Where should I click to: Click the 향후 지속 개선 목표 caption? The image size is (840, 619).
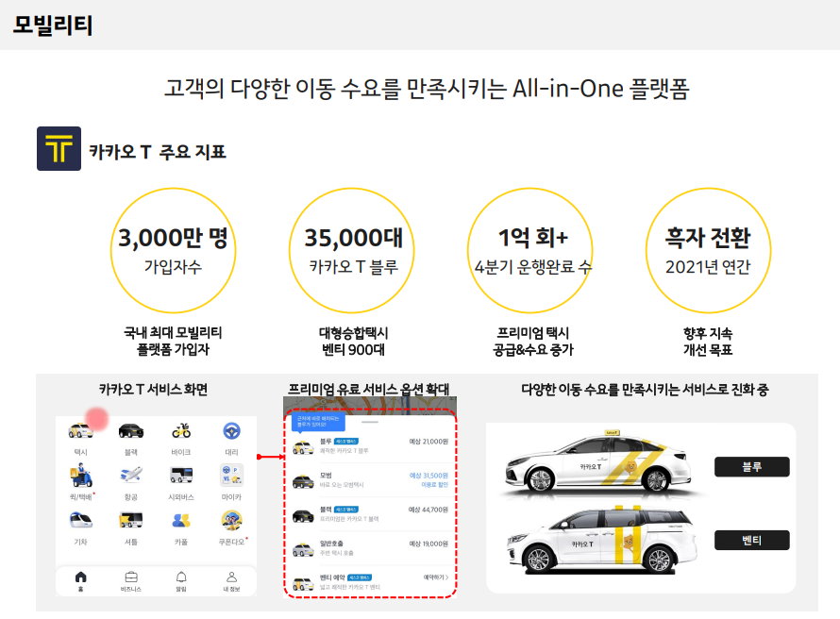[x=708, y=341]
